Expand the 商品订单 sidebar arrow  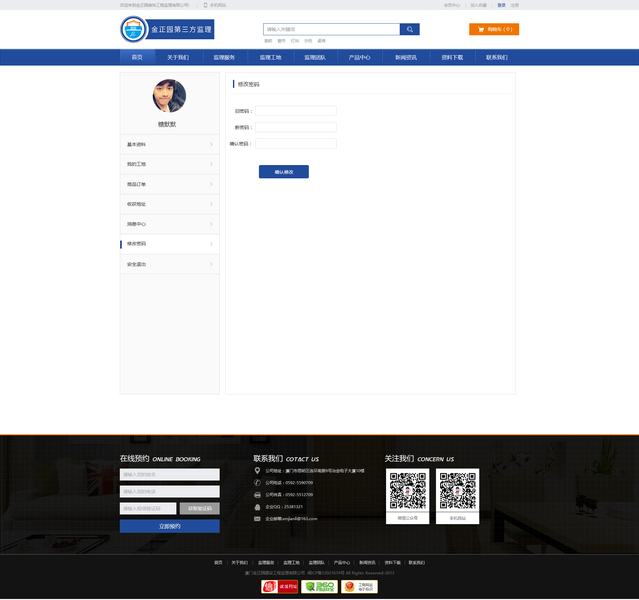pyautogui.click(x=211, y=184)
